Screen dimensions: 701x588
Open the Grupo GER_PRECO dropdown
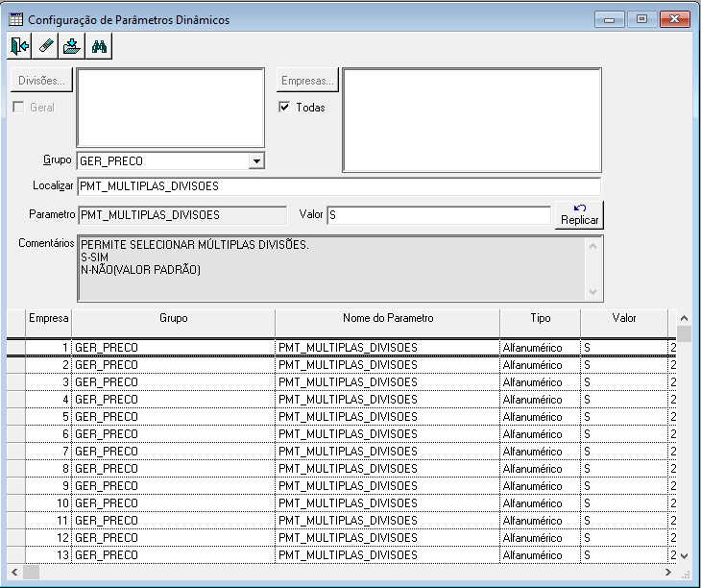click(256, 161)
